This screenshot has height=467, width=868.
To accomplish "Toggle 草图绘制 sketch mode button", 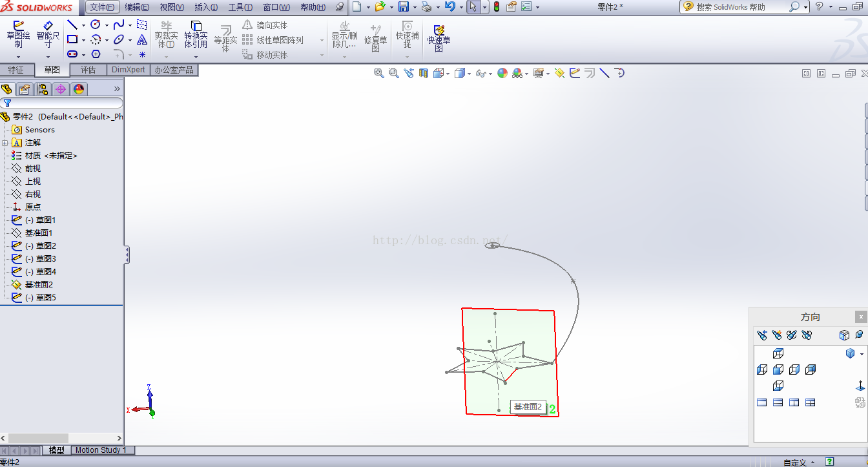I will point(19,35).
